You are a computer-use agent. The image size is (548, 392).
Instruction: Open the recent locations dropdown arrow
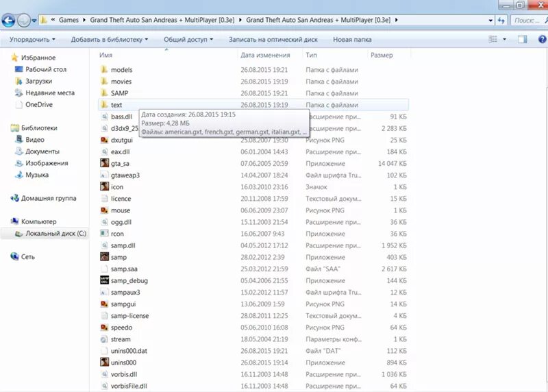click(x=34, y=21)
